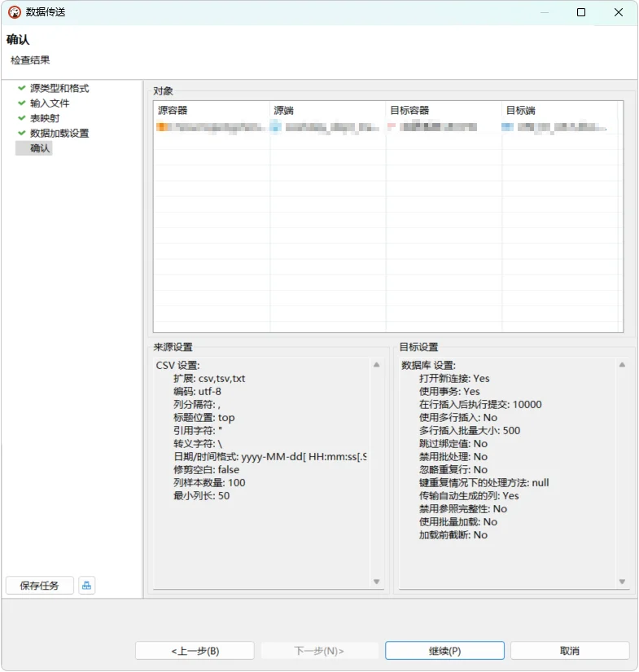Click the orange source container icon in first row
639x672 pixels.
click(x=163, y=127)
